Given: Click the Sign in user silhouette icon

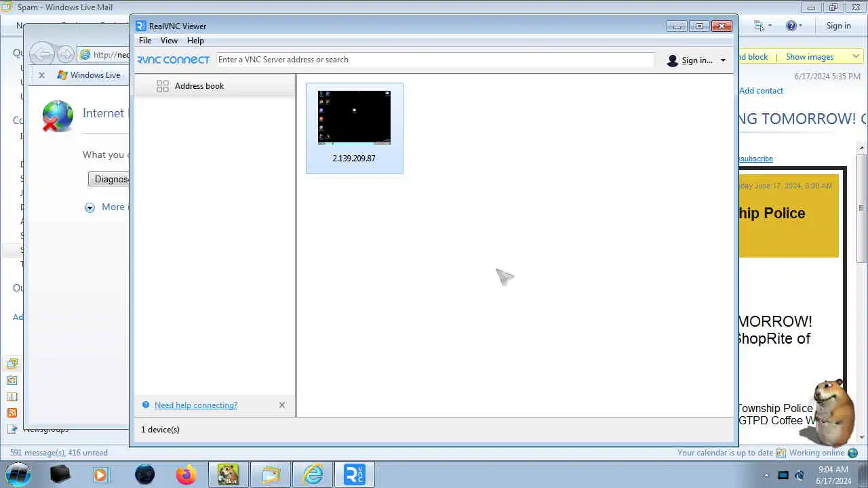Looking at the screenshot, I should (673, 60).
